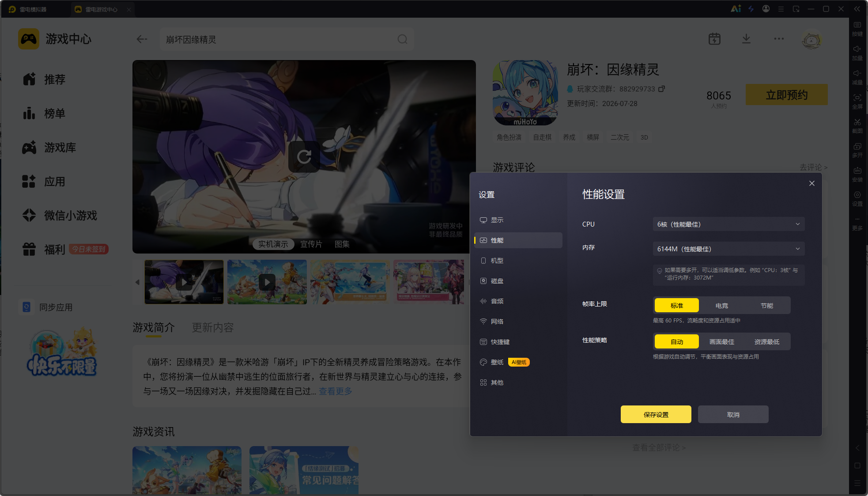Viewport: 868px width, 496px height.
Task: Click the 取消 button
Action: [733, 414]
